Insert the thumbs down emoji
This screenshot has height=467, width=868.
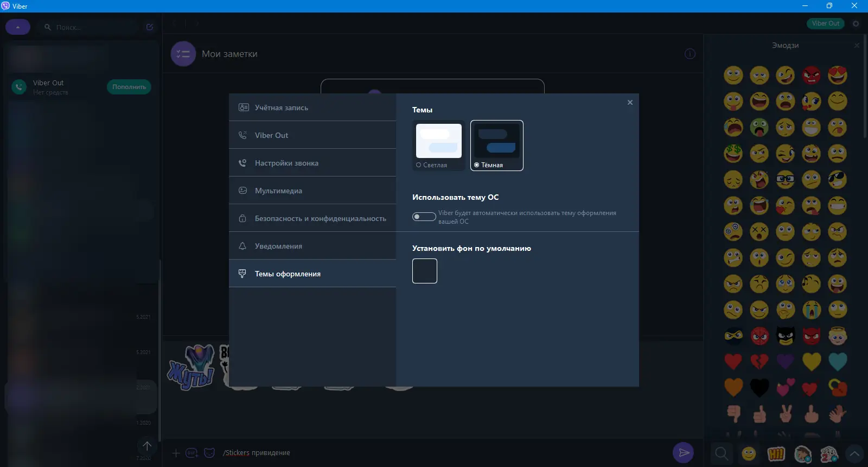733,414
